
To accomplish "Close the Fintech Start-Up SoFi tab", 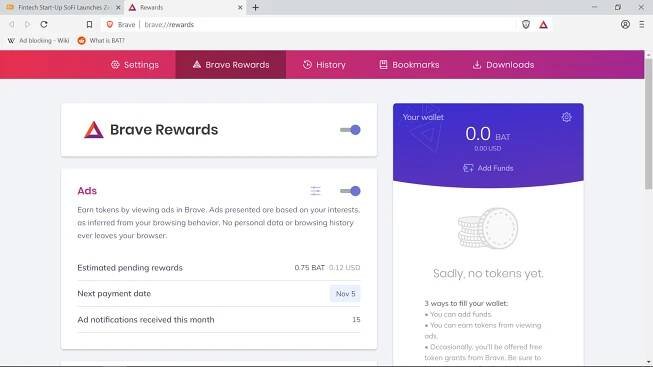I will (118, 7).
